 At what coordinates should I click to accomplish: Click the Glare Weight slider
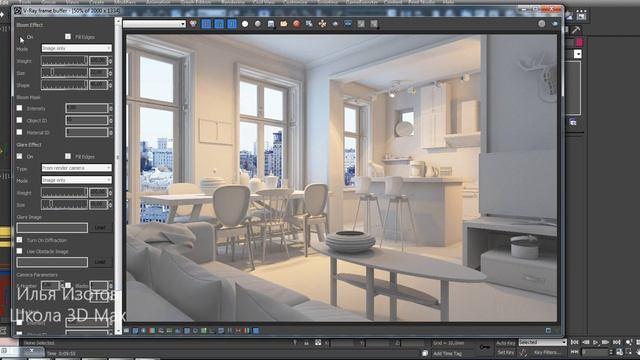(x=64, y=192)
